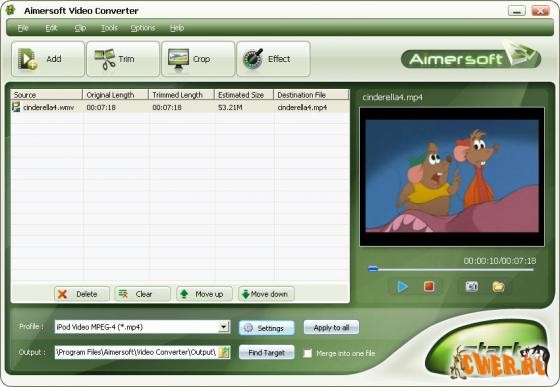
Task: Open the Trim tool
Action: coord(123,59)
